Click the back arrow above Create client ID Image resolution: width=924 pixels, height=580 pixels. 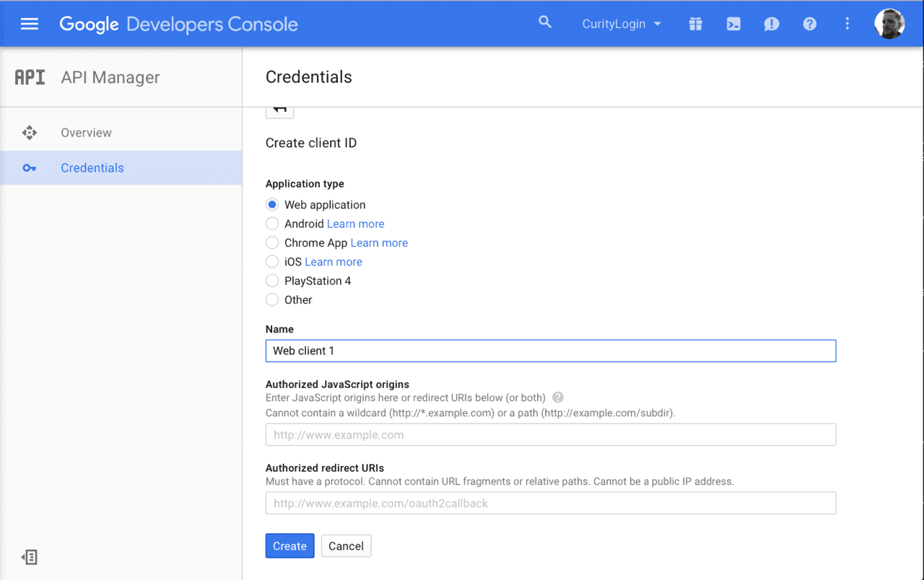[x=279, y=109]
